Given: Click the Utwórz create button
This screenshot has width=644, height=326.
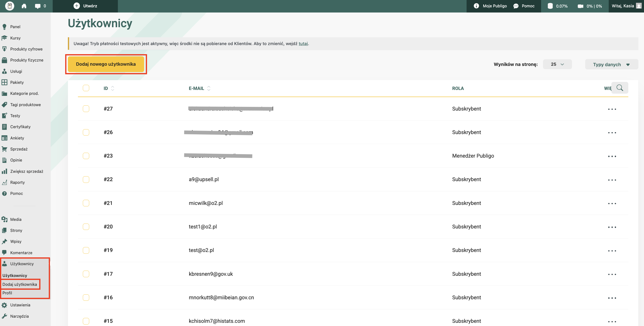Looking at the screenshot, I should point(85,6).
